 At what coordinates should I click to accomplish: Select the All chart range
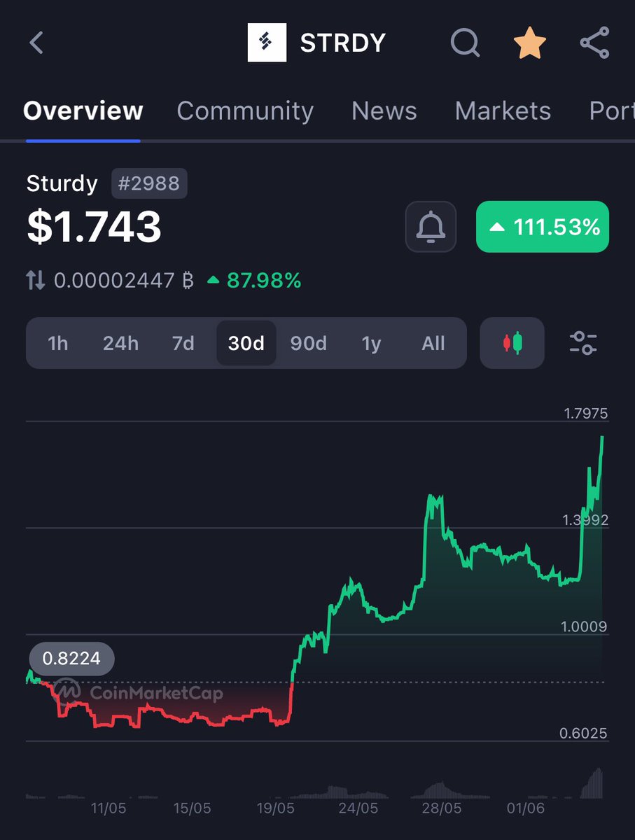coord(433,343)
